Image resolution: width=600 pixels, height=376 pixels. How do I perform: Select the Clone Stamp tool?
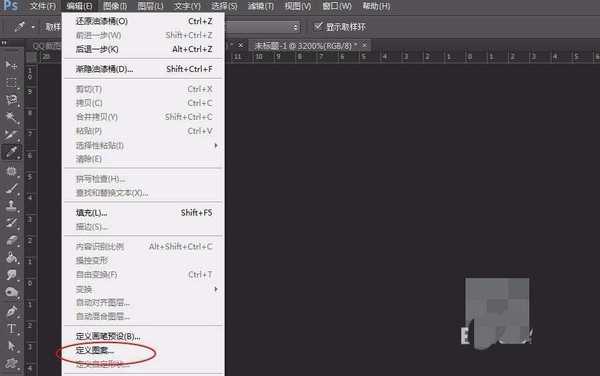[x=11, y=205]
